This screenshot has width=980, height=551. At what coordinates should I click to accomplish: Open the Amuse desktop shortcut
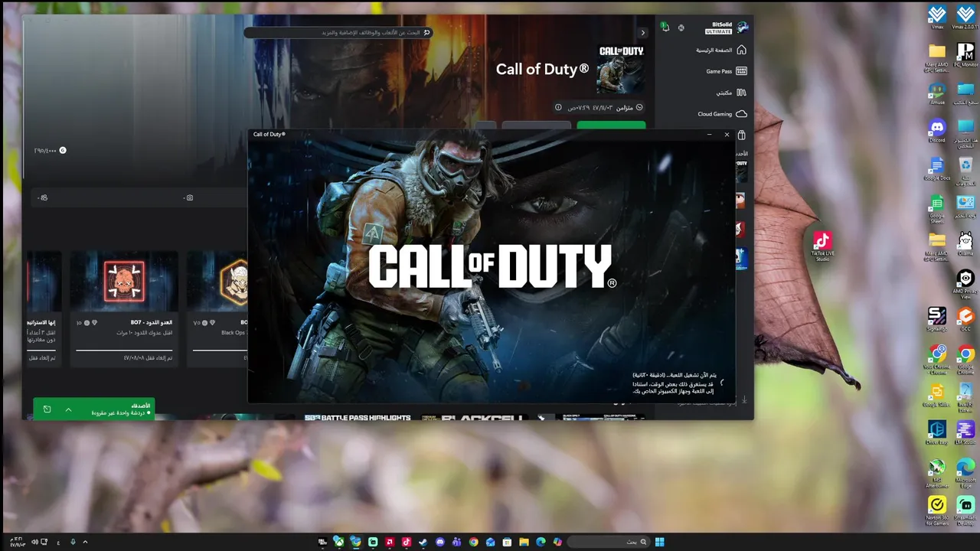937,93
